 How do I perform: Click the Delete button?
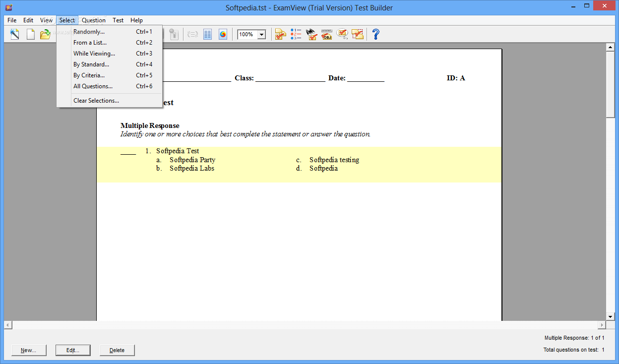(x=117, y=350)
